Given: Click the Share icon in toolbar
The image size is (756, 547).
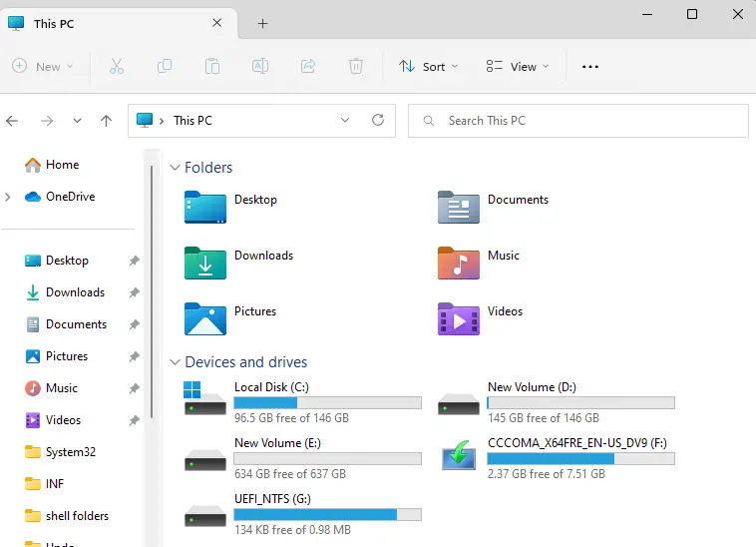Looking at the screenshot, I should coord(308,66).
